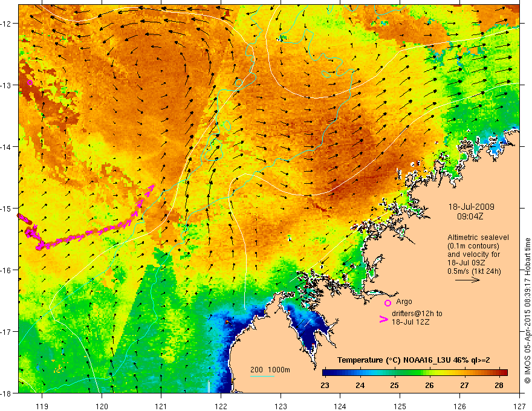Click the 0.5m/s velocity scale arrow
The image size is (532, 411).
click(467, 280)
